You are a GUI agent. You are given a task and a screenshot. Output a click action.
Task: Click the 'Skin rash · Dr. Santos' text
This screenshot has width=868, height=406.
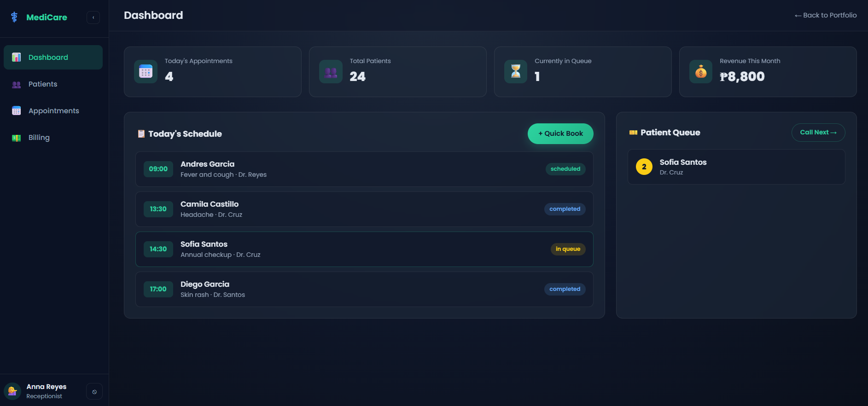point(213,295)
